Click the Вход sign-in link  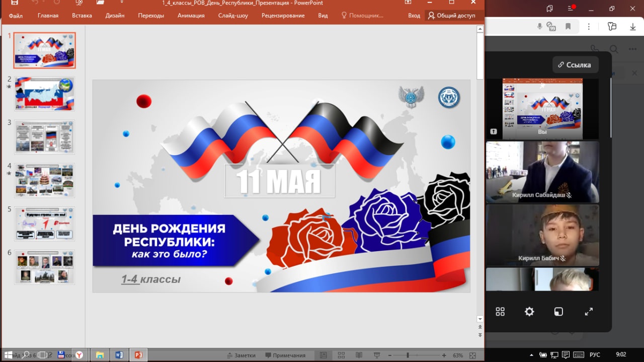point(414,16)
